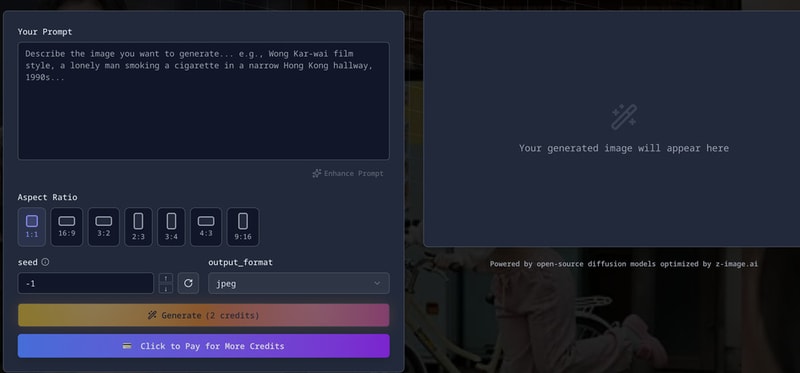
Task: Click the seed info icon
Action: [45, 262]
